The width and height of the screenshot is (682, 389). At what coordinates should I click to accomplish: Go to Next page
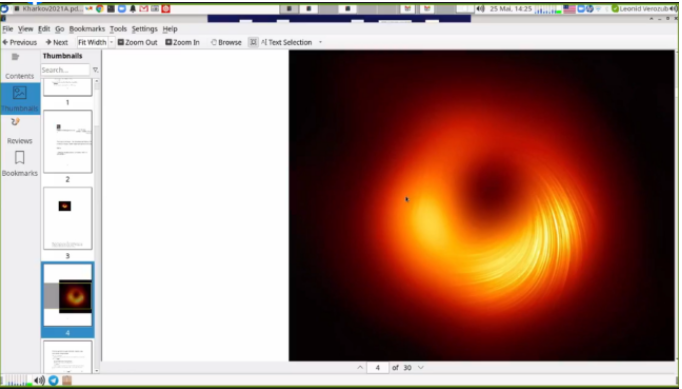click(x=57, y=42)
